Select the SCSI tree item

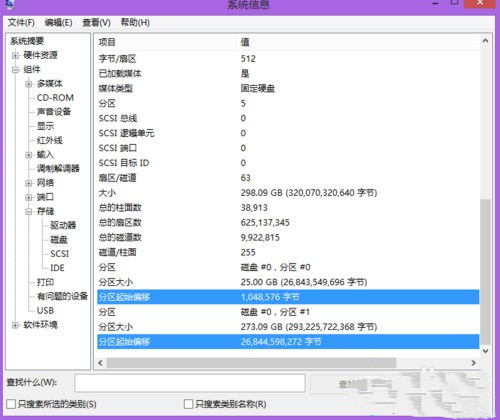click(60, 254)
